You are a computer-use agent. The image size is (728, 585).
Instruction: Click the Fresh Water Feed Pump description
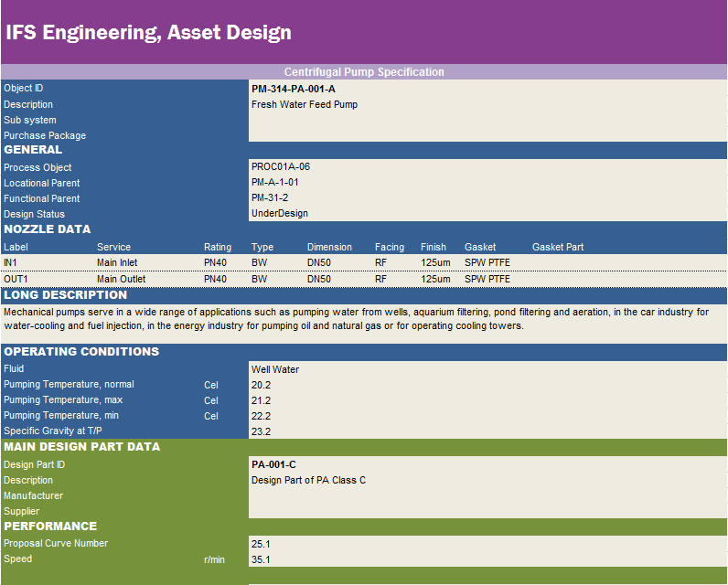tap(305, 104)
